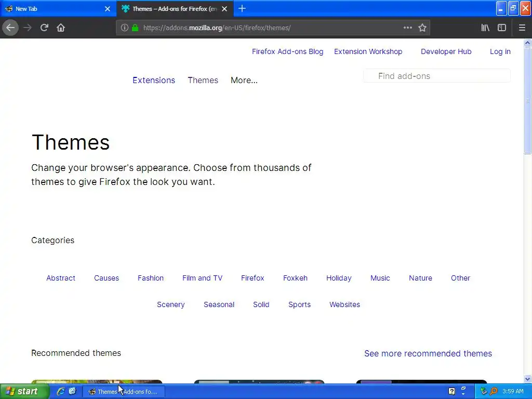The width and height of the screenshot is (532, 399).
Task: Browse the Fashion theme category
Action: coord(151,278)
